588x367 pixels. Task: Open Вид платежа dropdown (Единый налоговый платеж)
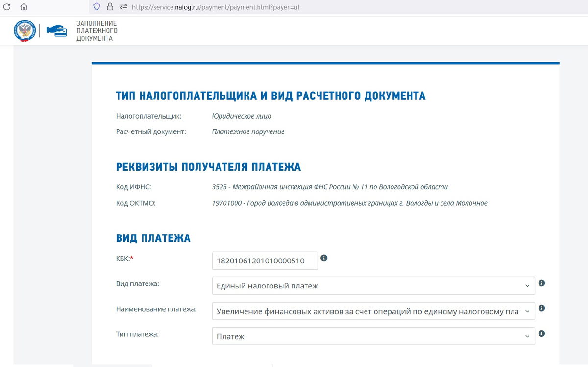(x=373, y=286)
